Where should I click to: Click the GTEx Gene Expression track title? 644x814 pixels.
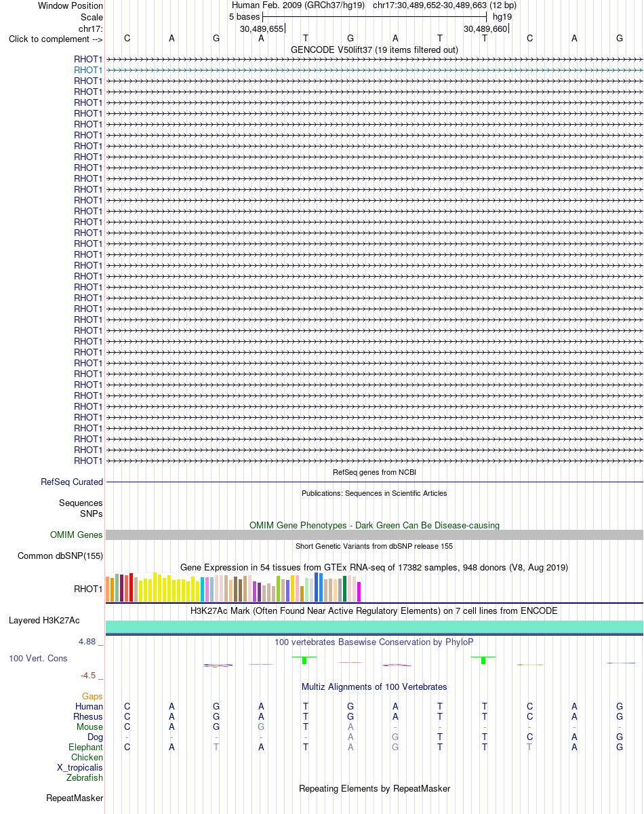(x=374, y=567)
